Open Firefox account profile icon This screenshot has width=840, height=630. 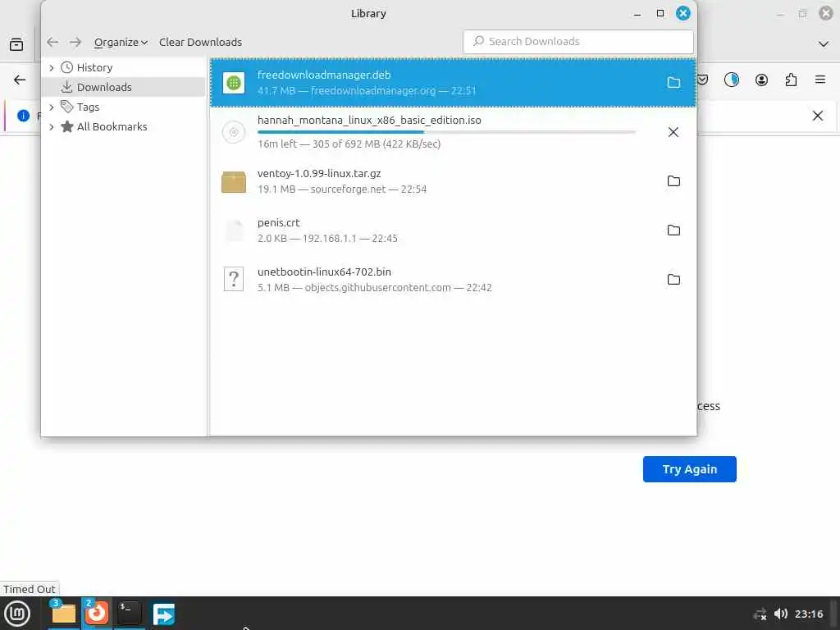[761, 80]
